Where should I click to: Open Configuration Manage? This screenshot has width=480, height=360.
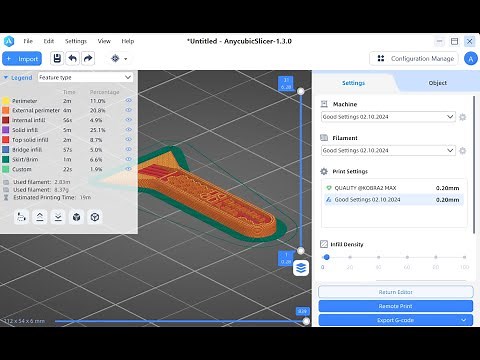click(414, 59)
